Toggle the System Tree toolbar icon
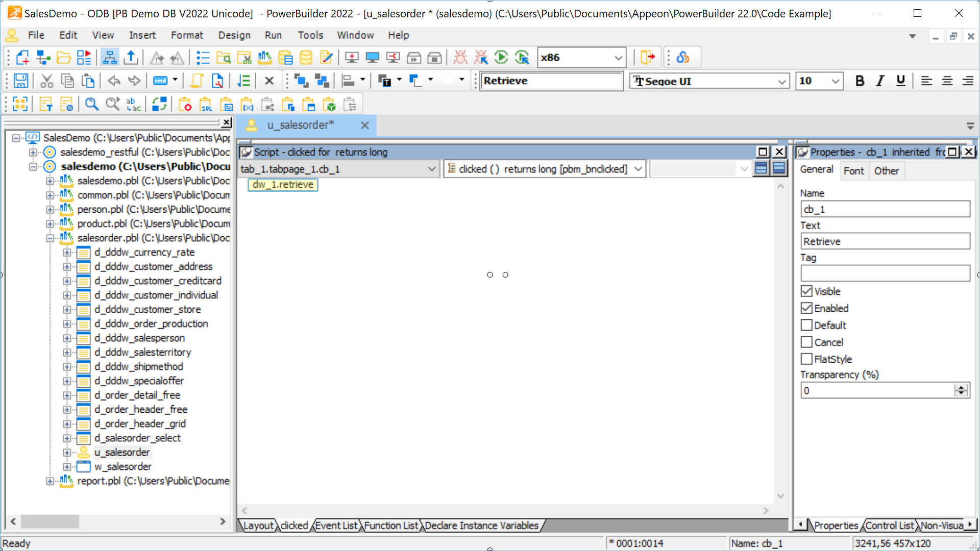 pos(110,58)
